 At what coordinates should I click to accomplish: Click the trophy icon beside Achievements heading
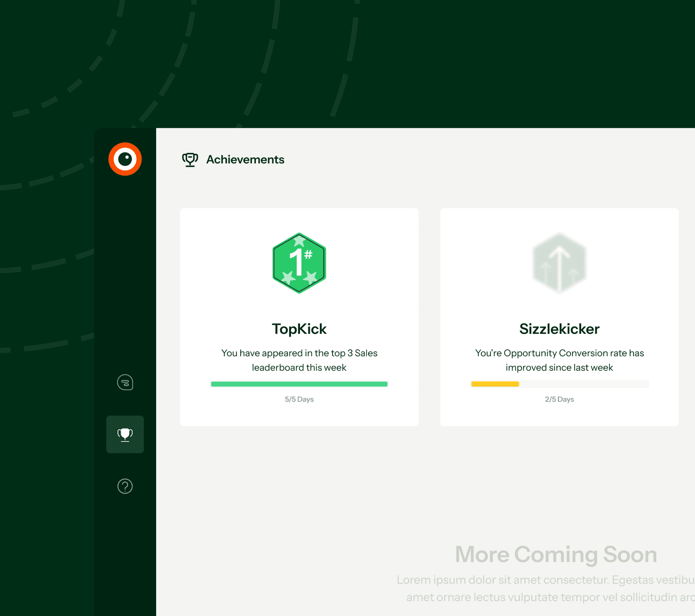click(x=190, y=160)
